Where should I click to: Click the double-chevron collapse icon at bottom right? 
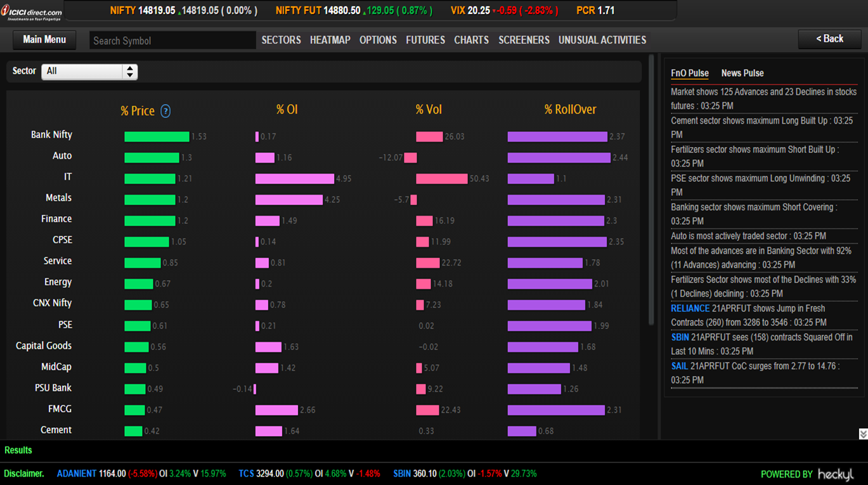863,434
